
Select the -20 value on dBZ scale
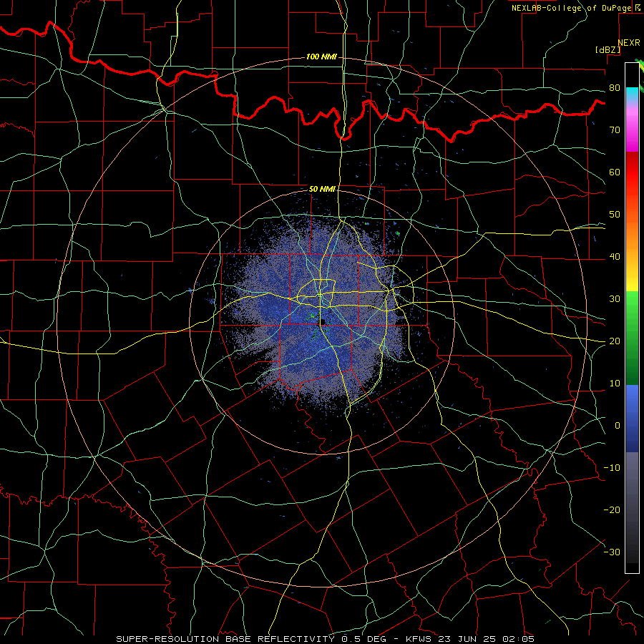click(x=612, y=510)
